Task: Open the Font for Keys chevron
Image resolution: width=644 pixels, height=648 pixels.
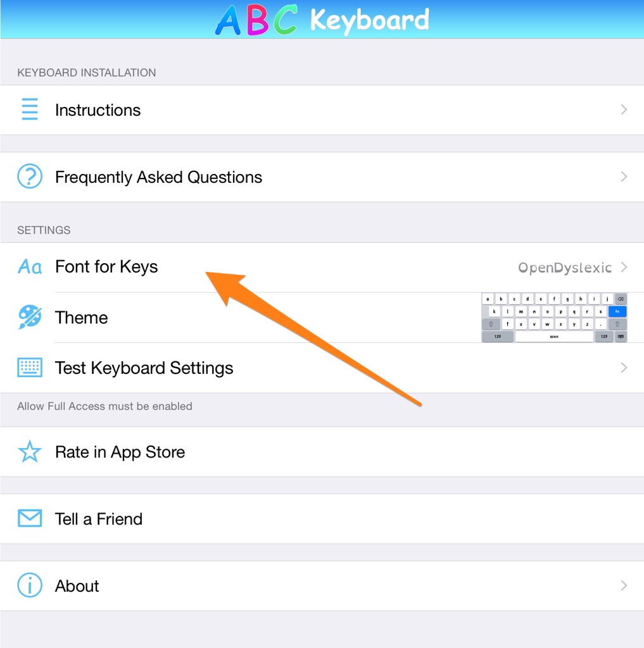Action: [624, 267]
